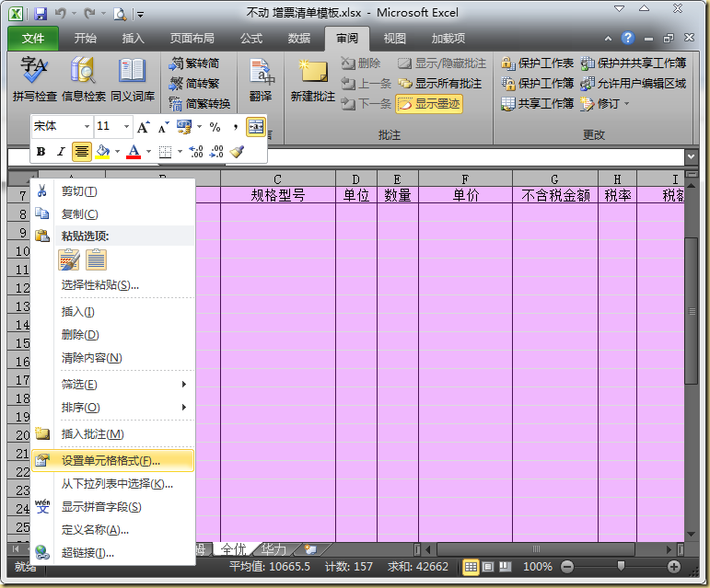Open print preview from quick access toolbar
Image resolution: width=710 pixels, height=588 pixels.
click(120, 15)
